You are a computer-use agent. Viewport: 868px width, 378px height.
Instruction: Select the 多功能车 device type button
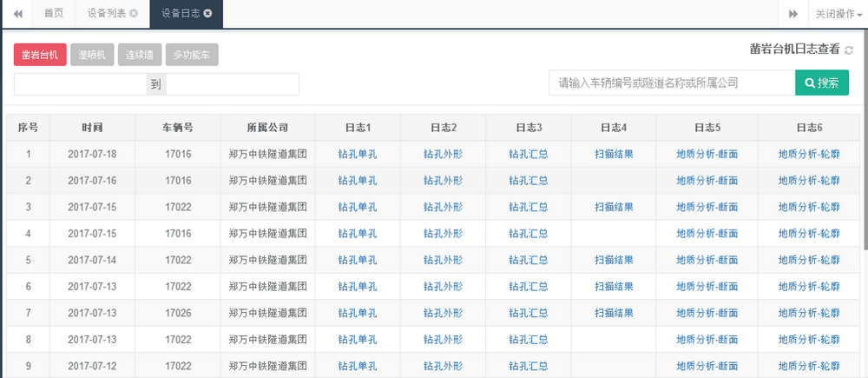(192, 55)
